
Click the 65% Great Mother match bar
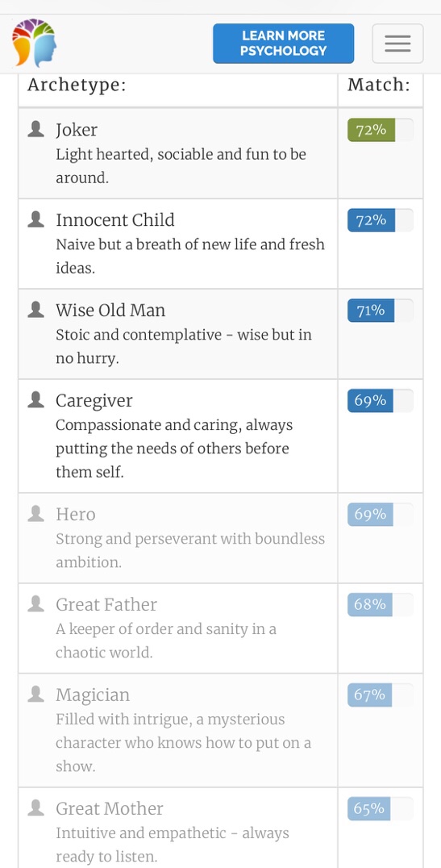[381, 809]
